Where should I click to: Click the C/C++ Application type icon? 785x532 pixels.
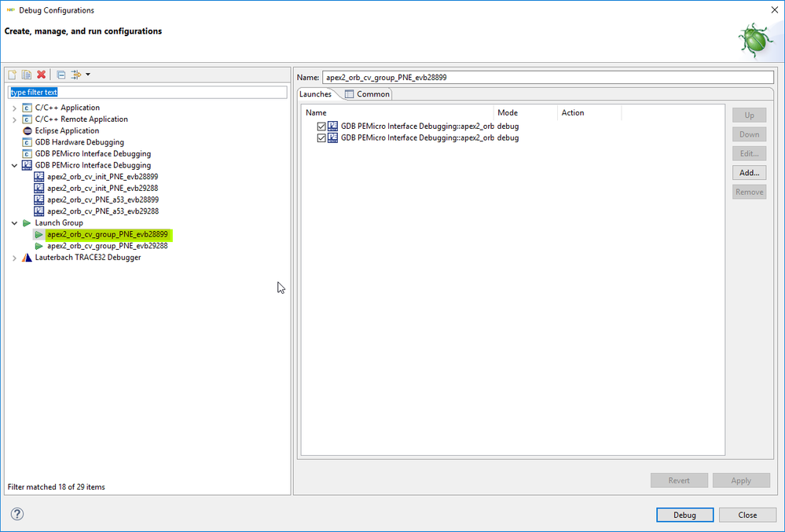point(27,108)
